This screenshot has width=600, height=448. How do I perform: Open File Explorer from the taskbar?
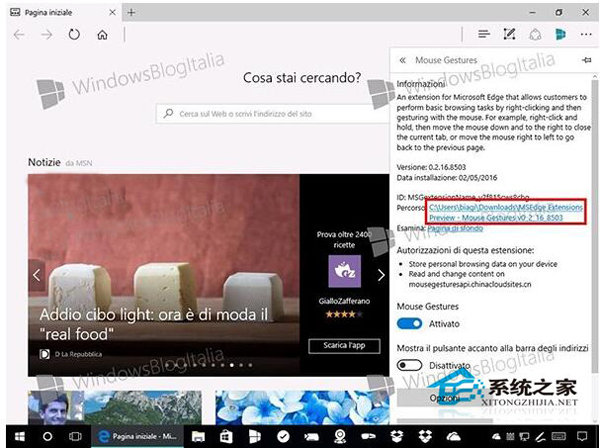pos(198,436)
